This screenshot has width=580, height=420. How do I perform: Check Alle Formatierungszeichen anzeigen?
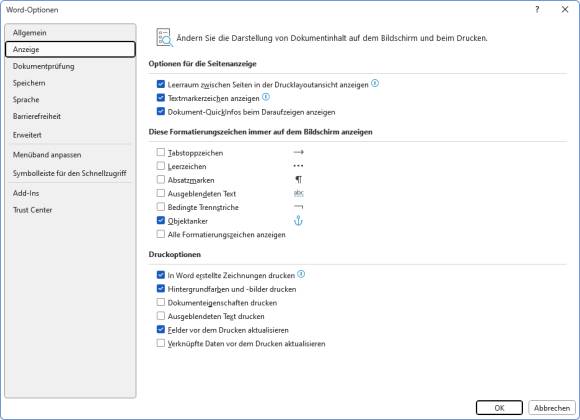pos(161,234)
